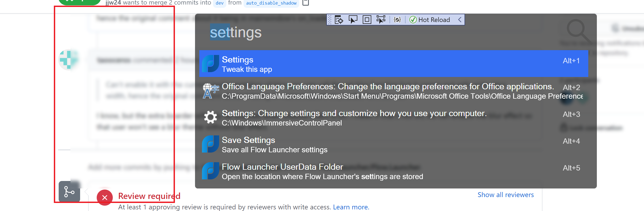Toggle Display Layout Adorners icon

[367, 20]
